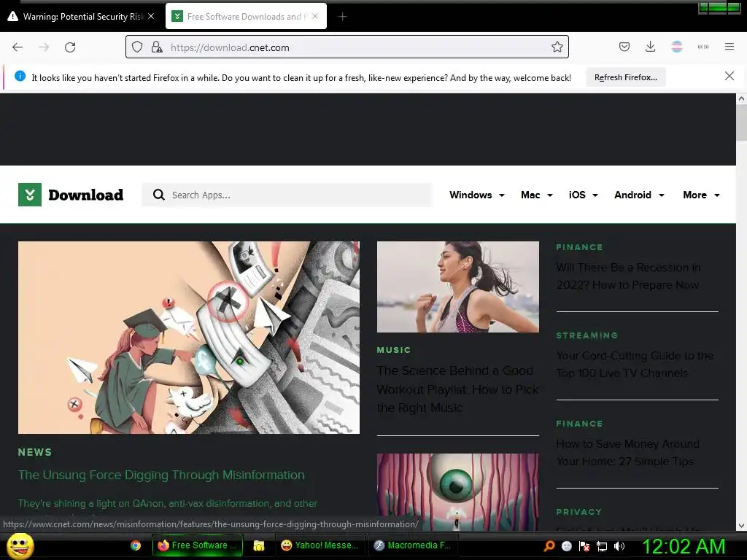Open Will There Be a Recession in 2022 article
747x560 pixels.
click(628, 276)
